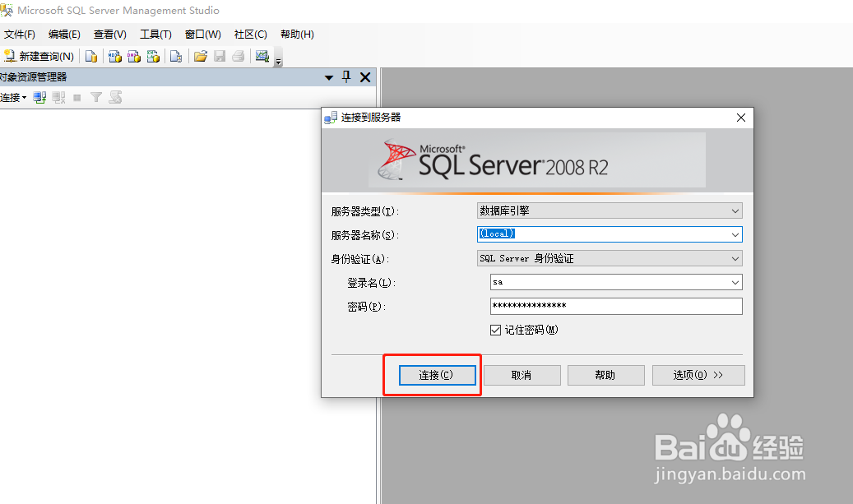The image size is (853, 504).
Task: Close the Object Explorer panel
Action: pos(365,77)
